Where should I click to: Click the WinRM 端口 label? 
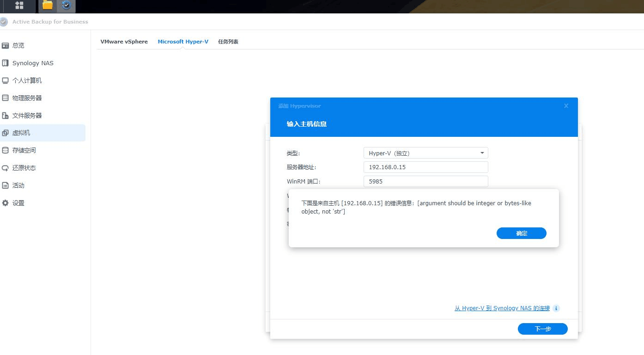(x=304, y=182)
